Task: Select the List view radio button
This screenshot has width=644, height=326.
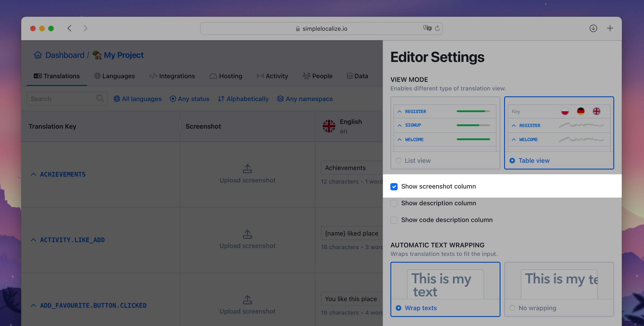Action: pyautogui.click(x=398, y=161)
